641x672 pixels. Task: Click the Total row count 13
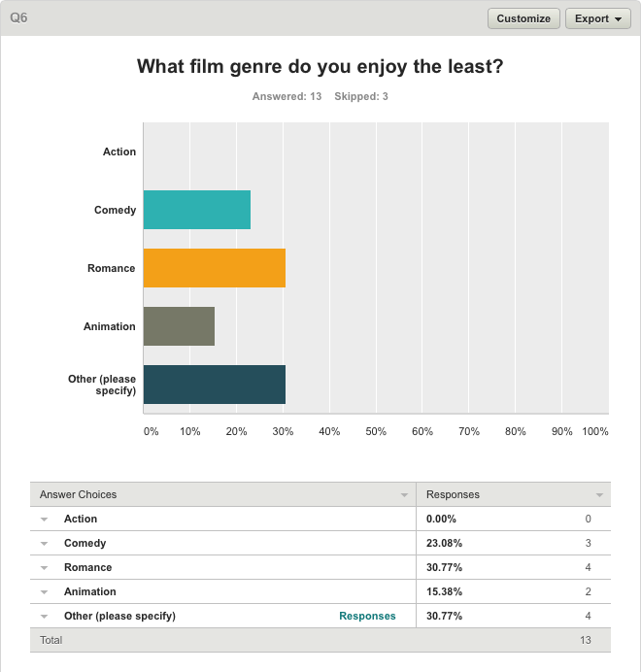(586, 640)
